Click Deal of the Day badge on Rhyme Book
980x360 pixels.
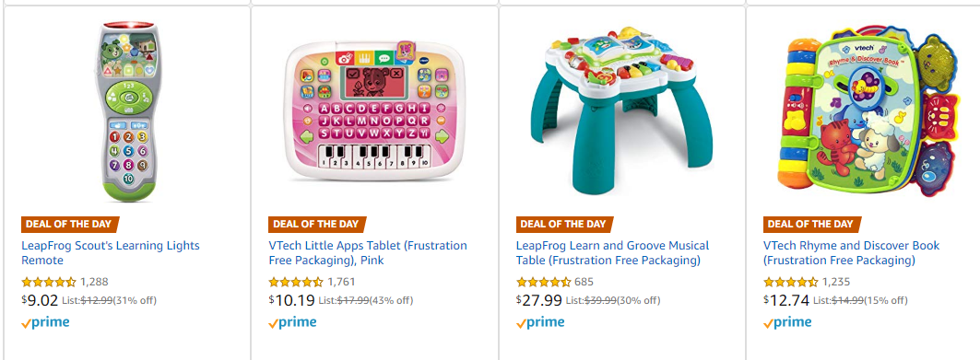pyautogui.click(x=812, y=224)
